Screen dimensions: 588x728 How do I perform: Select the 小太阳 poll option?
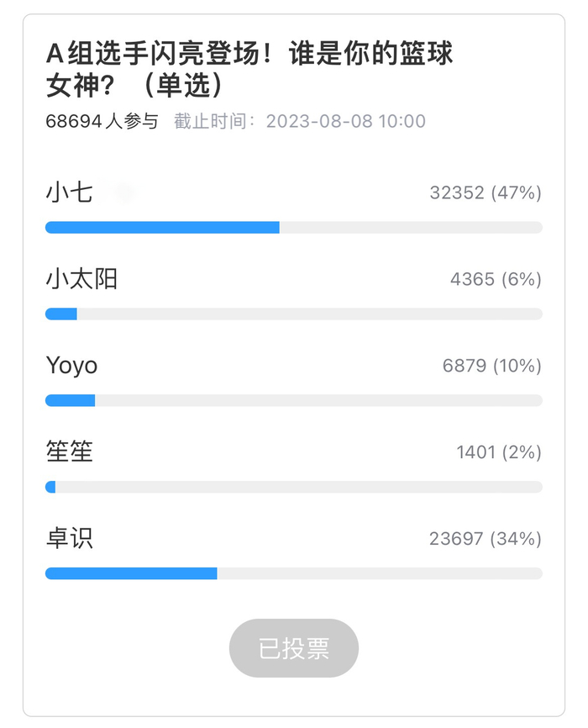click(x=81, y=279)
